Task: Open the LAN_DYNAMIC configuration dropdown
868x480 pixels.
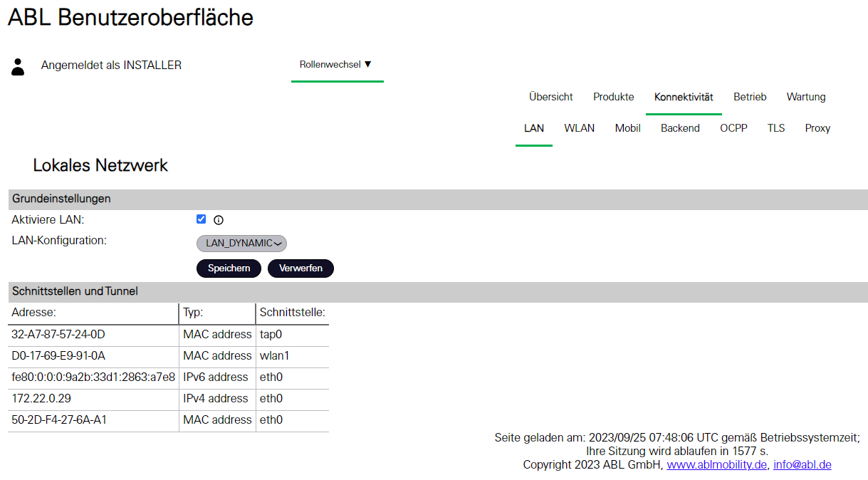Action: (241, 244)
